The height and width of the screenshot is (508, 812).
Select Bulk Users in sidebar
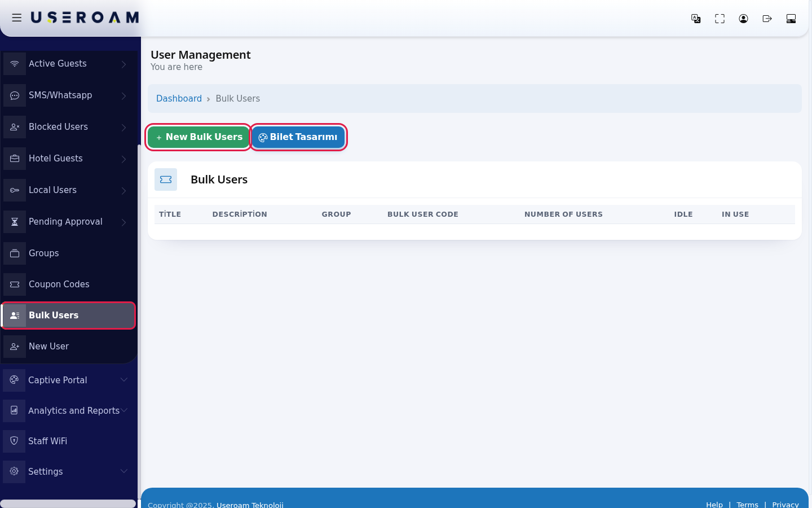coord(68,316)
